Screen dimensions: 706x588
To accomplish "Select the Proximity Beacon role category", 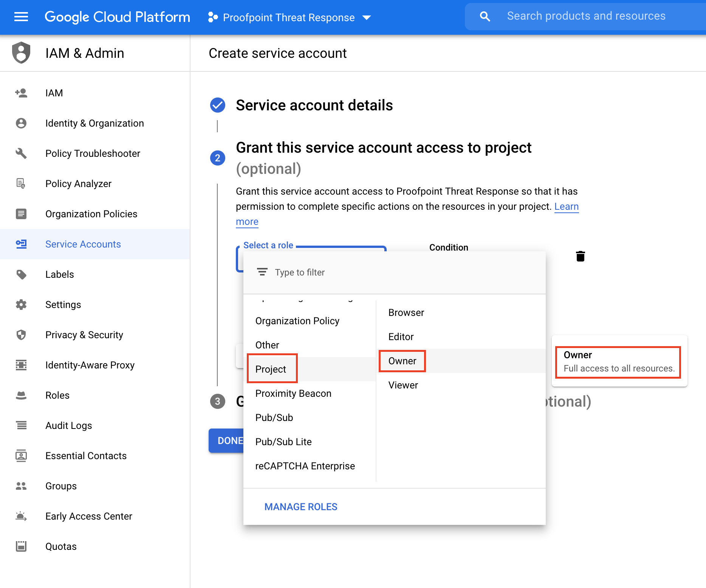I will click(310, 393).
